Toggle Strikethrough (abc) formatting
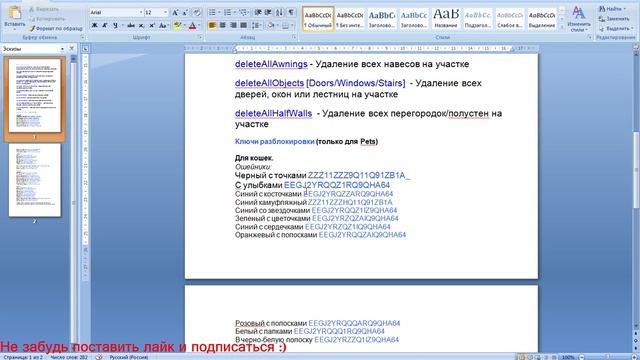Image resolution: width=640 pixels, height=360 pixels. (x=131, y=25)
